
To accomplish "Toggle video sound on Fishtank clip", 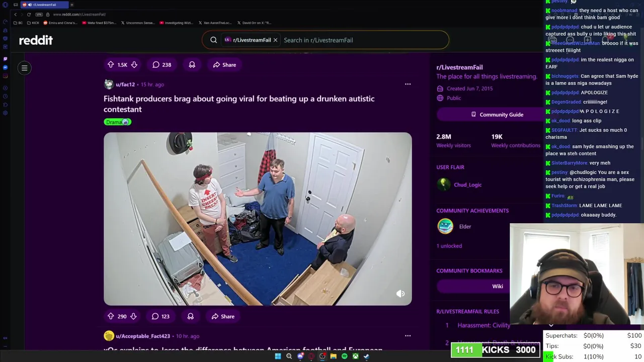I will coord(400,294).
